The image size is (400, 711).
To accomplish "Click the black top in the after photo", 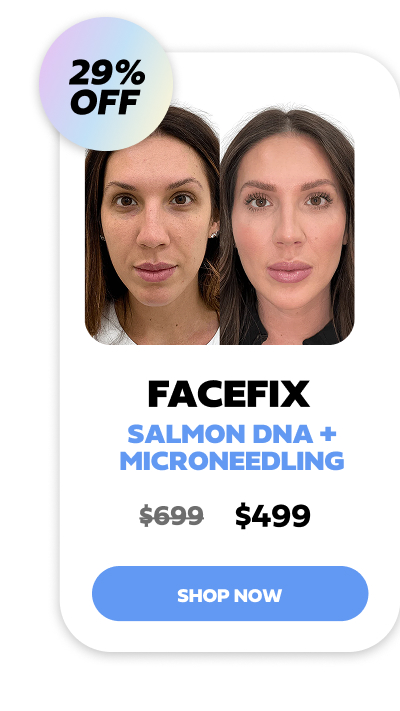I will [327, 335].
